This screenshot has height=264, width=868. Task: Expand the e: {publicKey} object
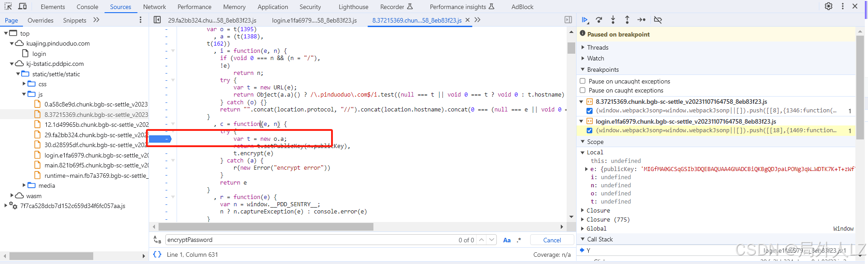586,169
